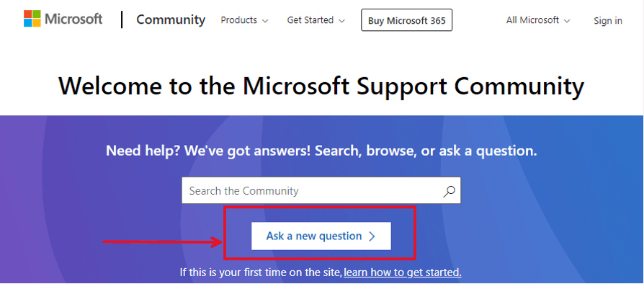Expand the All Microsoft chevron arrow
The width and height of the screenshot is (644, 284).
pyautogui.click(x=567, y=21)
